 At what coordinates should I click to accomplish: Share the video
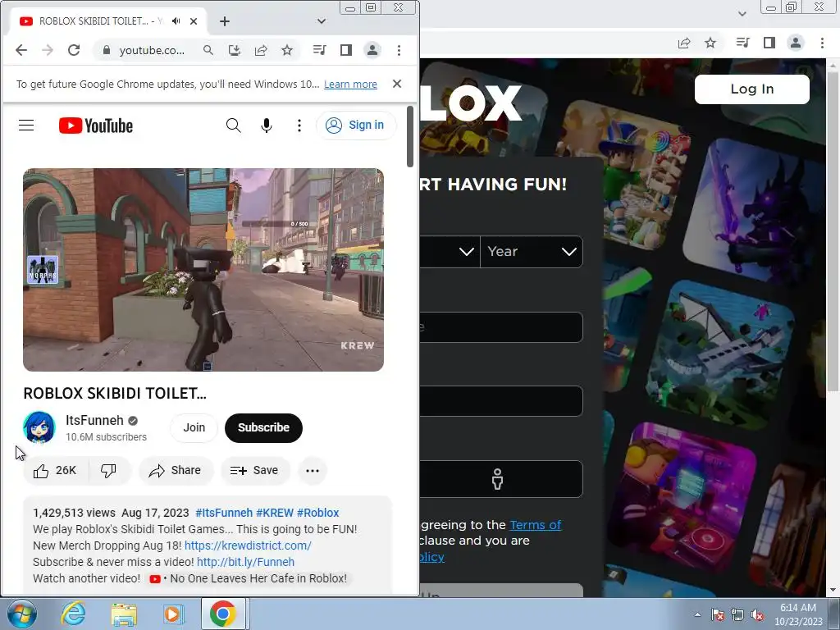pos(176,470)
